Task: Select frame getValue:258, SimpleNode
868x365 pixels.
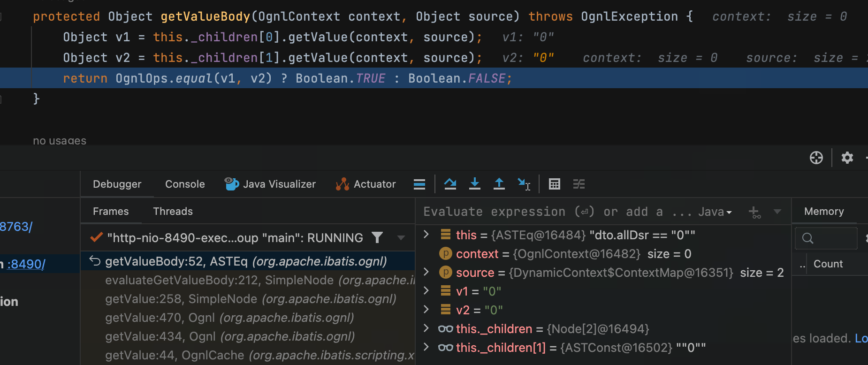Action: pos(248,299)
